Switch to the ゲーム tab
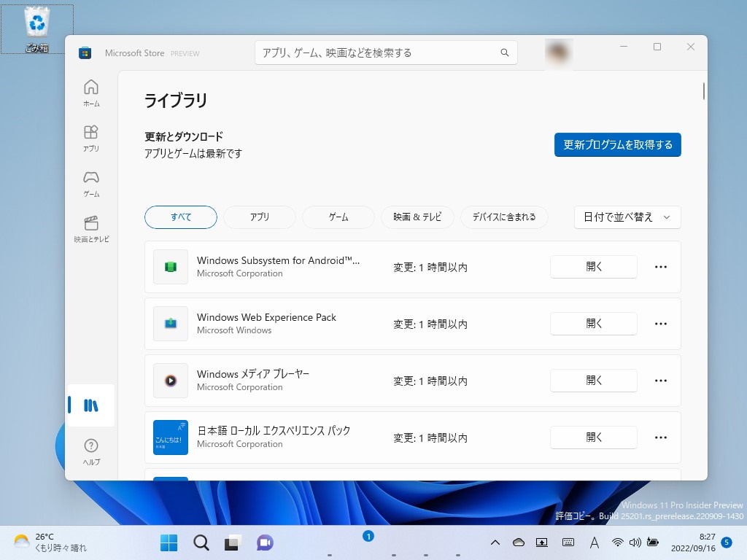The width and height of the screenshot is (747, 560). click(x=338, y=217)
